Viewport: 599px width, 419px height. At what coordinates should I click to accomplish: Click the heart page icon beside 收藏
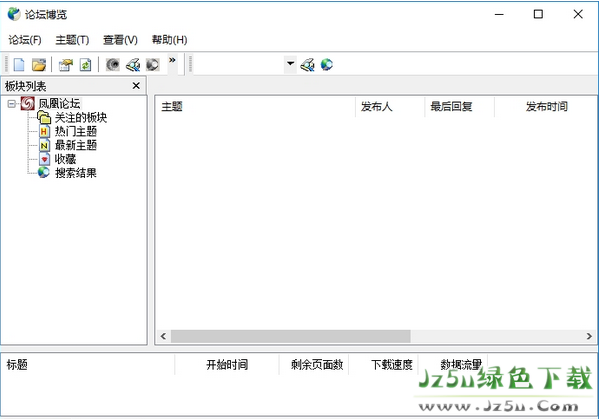click(x=44, y=159)
